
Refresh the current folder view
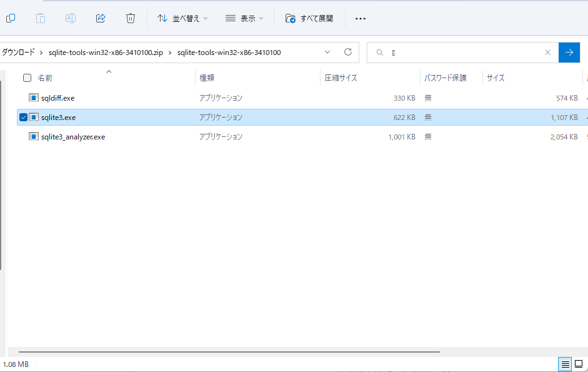click(347, 53)
